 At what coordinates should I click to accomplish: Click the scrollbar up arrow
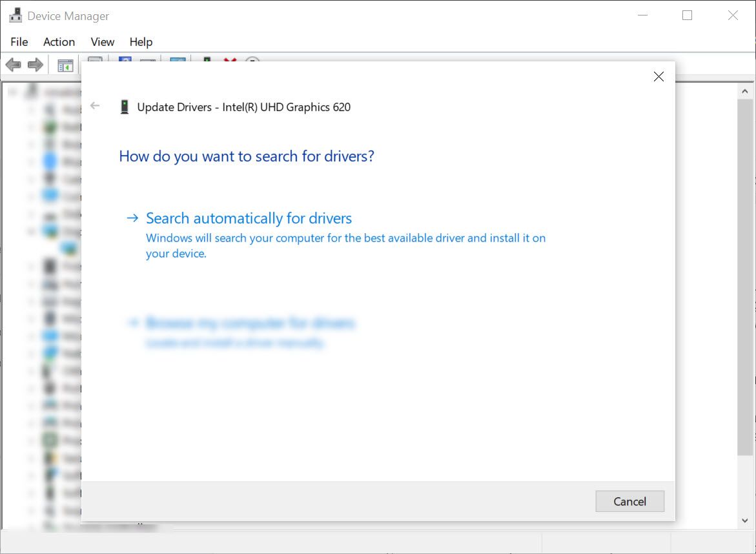[745, 92]
